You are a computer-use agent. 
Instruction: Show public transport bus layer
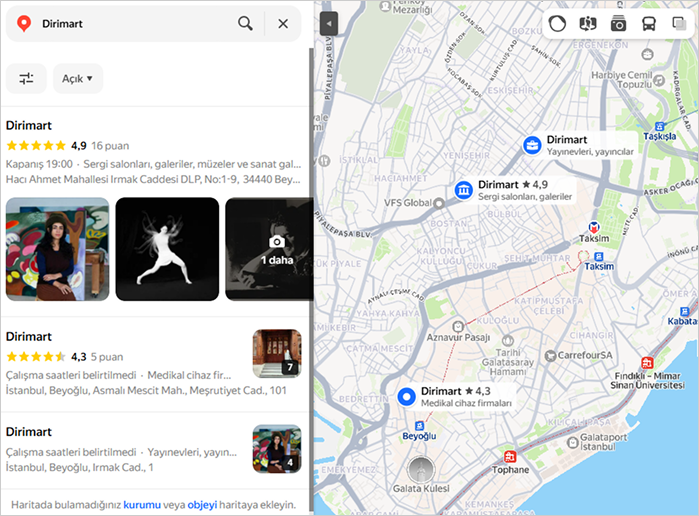tap(649, 23)
